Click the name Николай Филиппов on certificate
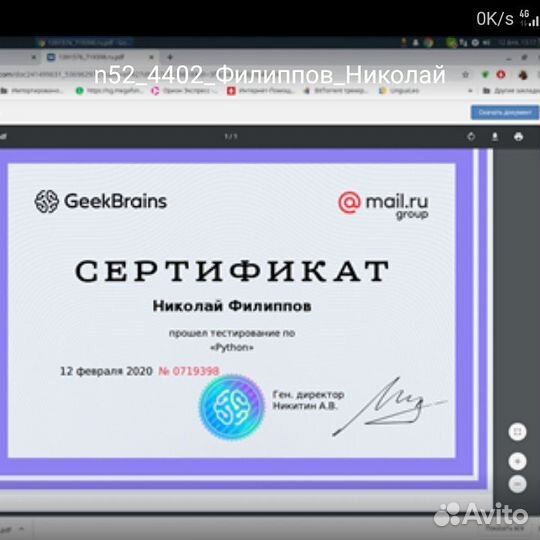 coord(232,306)
